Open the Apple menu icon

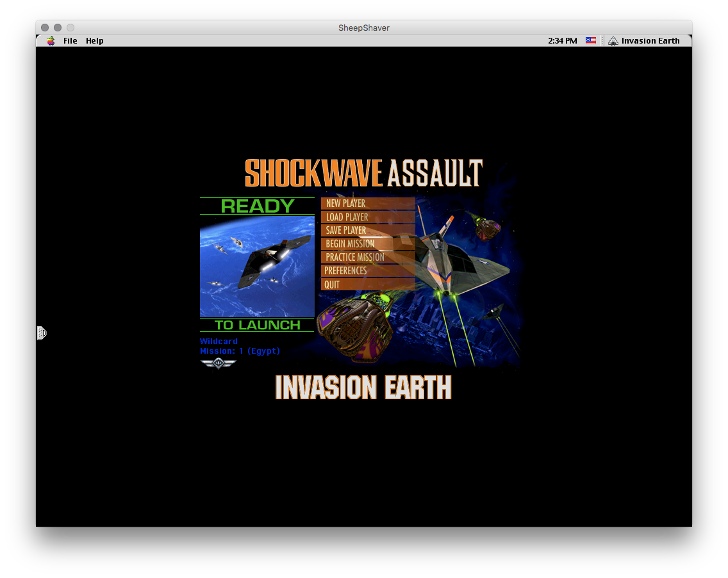coord(51,41)
